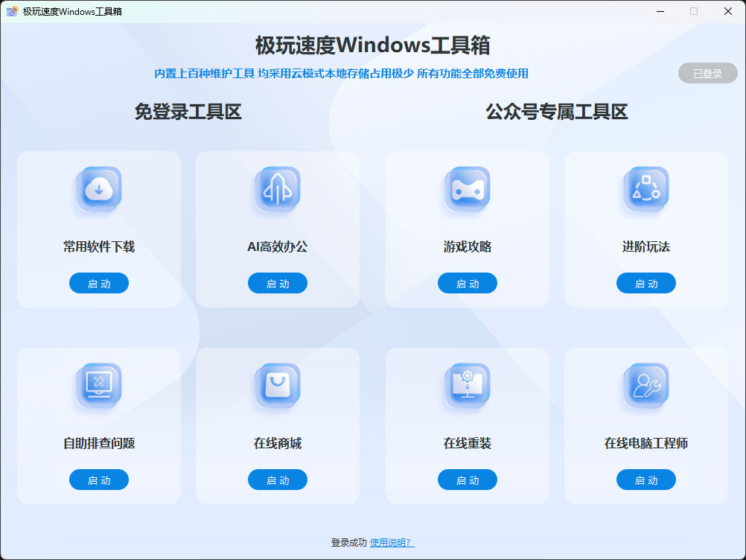
Task: Click the 免登录工具区 section heading
Action: click(188, 112)
